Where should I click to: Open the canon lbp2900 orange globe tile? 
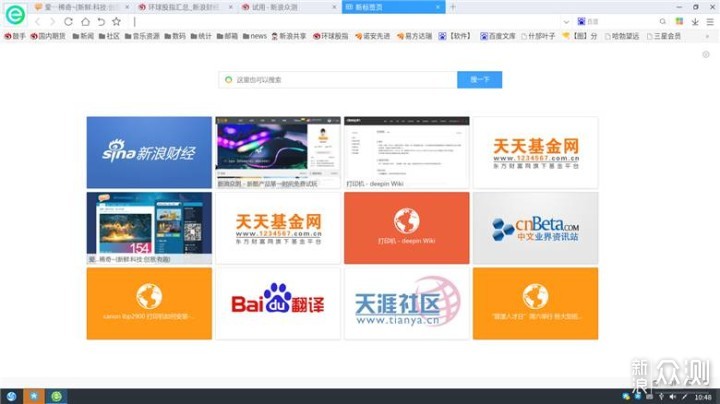point(149,303)
